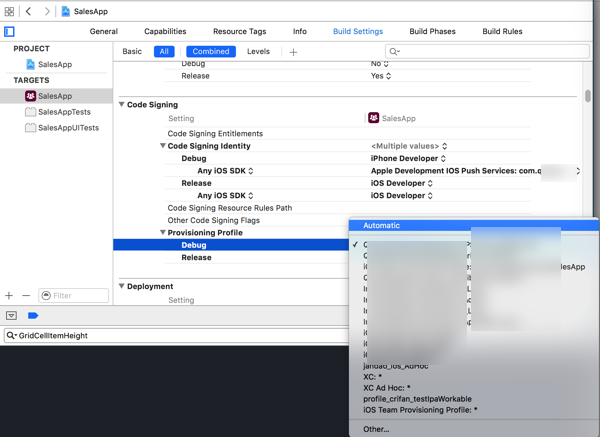Show All build settings
The height and width of the screenshot is (437, 600).
coord(164,51)
